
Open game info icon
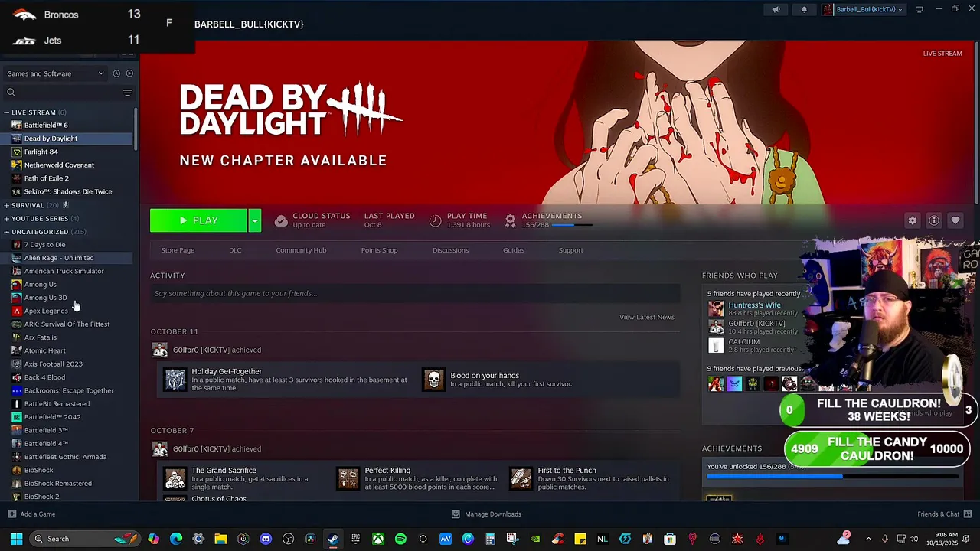(x=934, y=220)
